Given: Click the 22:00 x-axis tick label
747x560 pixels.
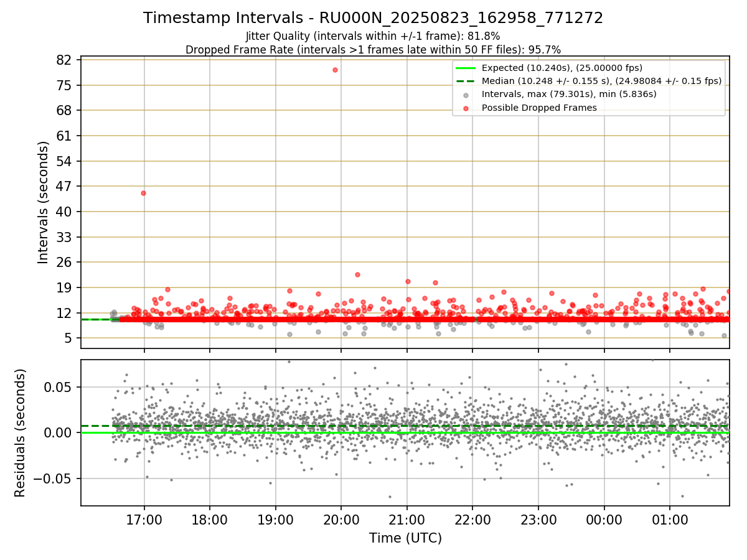Looking at the screenshot, I should coord(472,520).
